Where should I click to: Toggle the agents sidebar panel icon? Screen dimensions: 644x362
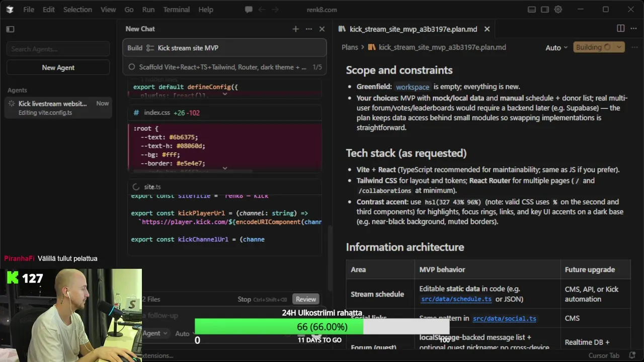coord(10,29)
